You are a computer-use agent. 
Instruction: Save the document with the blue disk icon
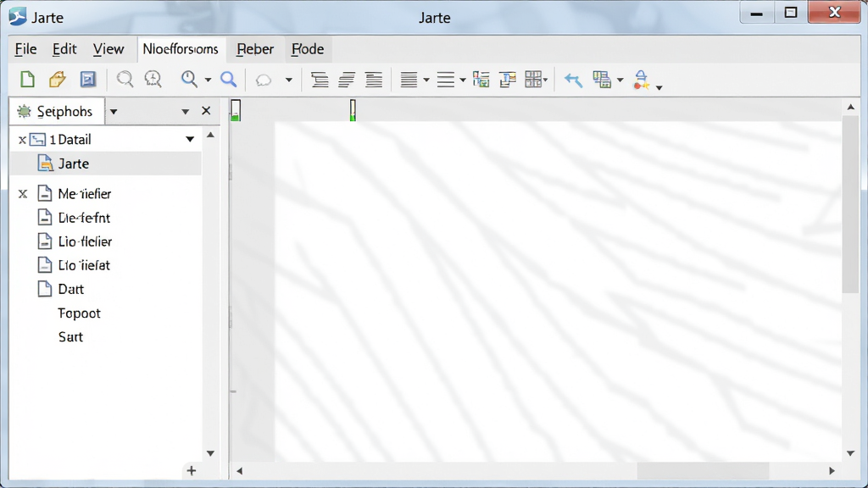[x=88, y=80]
